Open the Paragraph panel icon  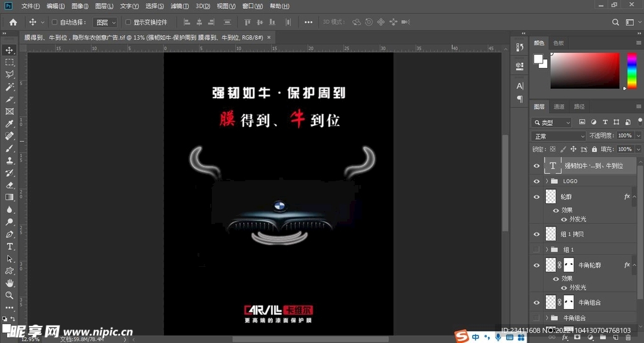tap(519, 99)
